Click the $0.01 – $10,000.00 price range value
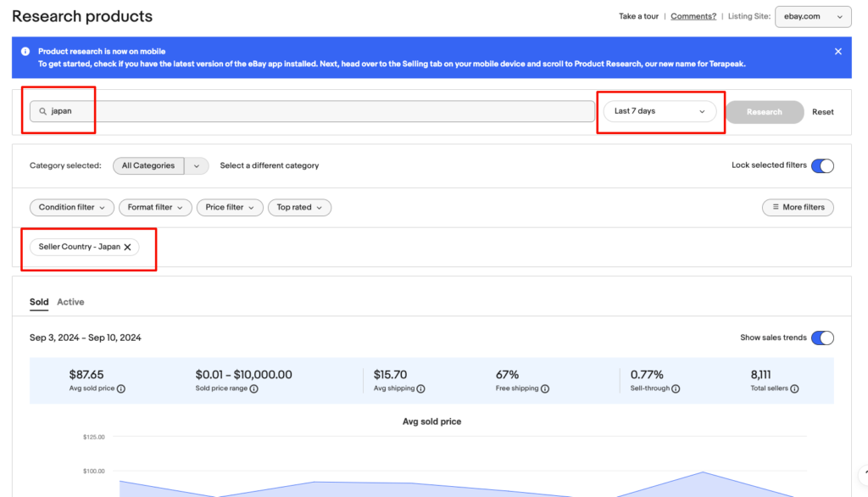Viewport: 868px width, 497px height. pos(243,375)
